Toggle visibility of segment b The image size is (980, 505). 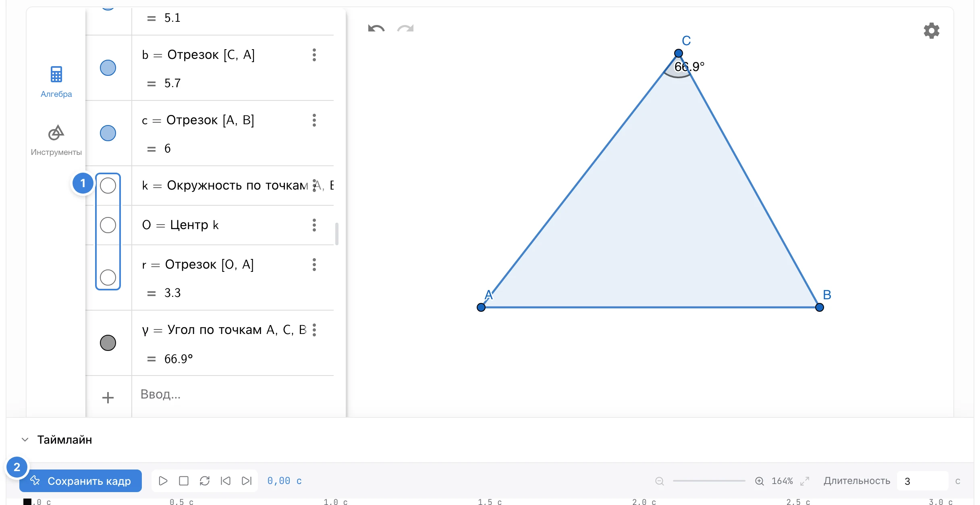108,68
